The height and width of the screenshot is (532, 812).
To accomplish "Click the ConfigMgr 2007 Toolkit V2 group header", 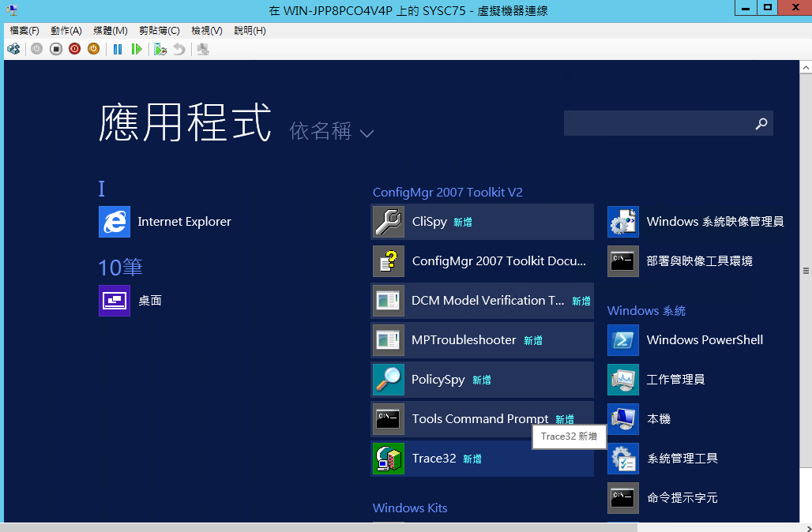I will coord(447,193).
